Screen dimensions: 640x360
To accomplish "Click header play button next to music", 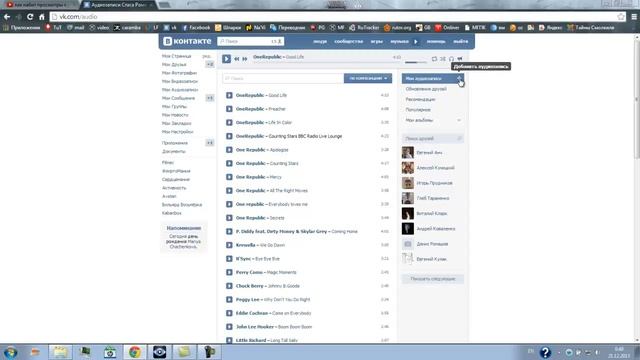I will [416, 41].
